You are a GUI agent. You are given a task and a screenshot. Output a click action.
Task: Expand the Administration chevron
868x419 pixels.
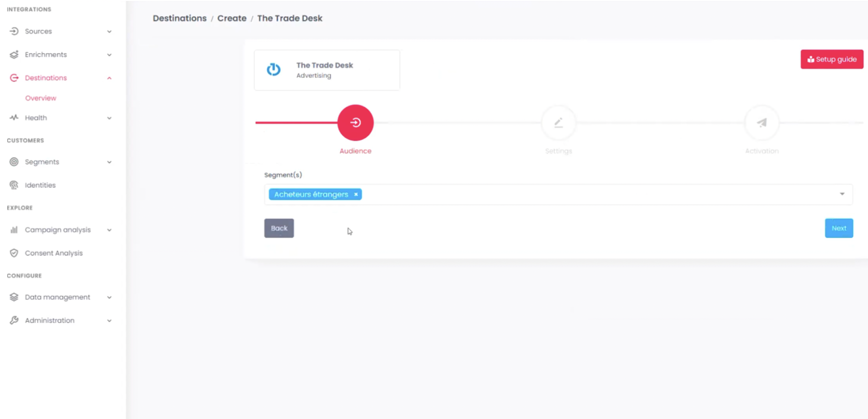click(109, 320)
